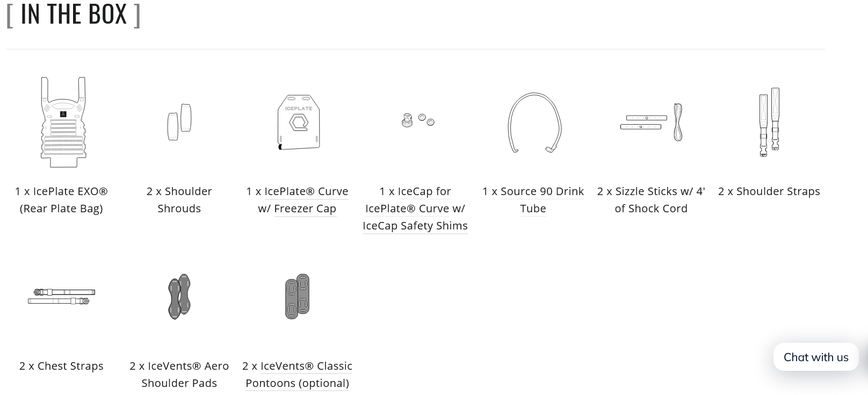This screenshot has height=395, width=868.
Task: Select the Source 90 Drink Tube drawing
Action: point(534,123)
